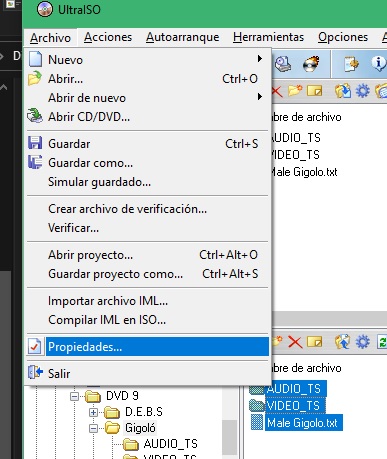This screenshot has width=387, height=459.
Task: Click the UltraISO disc icon in title bar
Action: 45,9
